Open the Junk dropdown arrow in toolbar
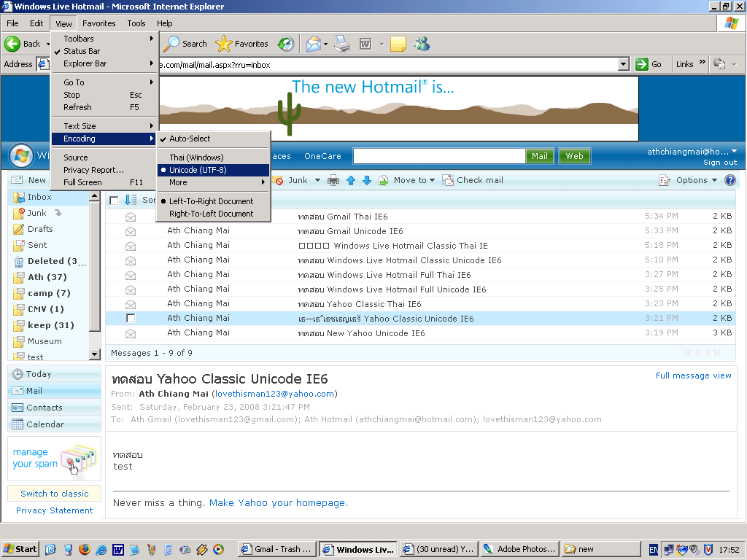The height and width of the screenshot is (560, 747). [x=317, y=181]
